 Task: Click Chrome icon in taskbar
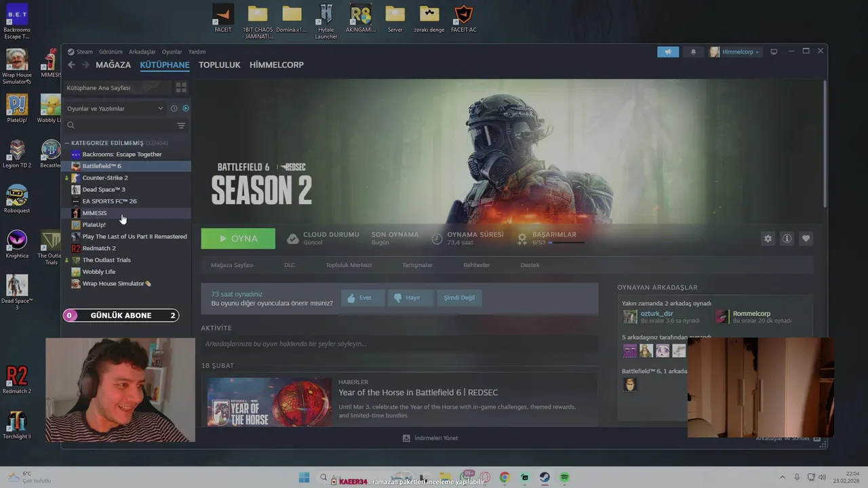505,478
